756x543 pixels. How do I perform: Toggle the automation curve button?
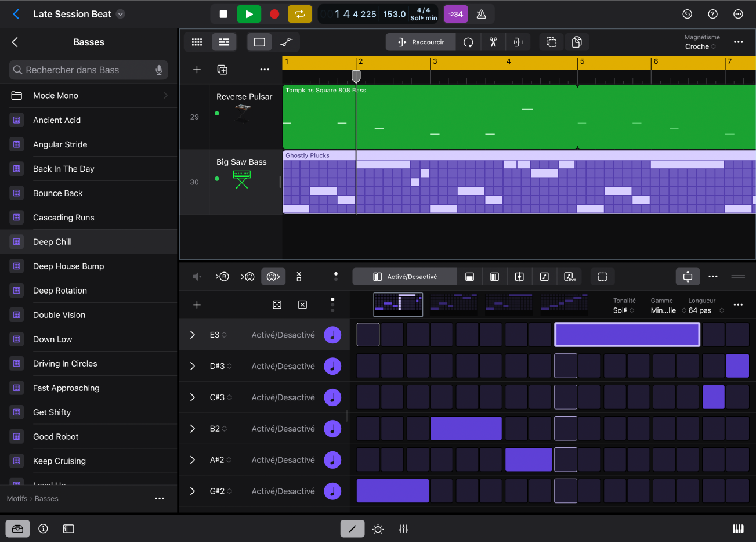pos(287,42)
